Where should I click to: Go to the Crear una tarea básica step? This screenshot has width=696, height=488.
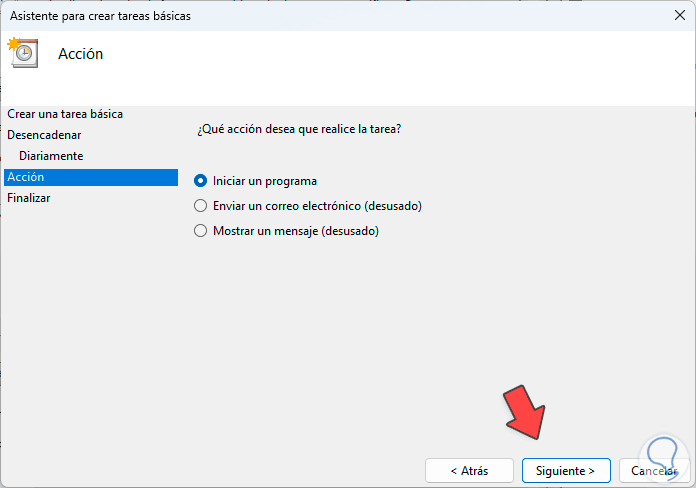pyautogui.click(x=65, y=114)
